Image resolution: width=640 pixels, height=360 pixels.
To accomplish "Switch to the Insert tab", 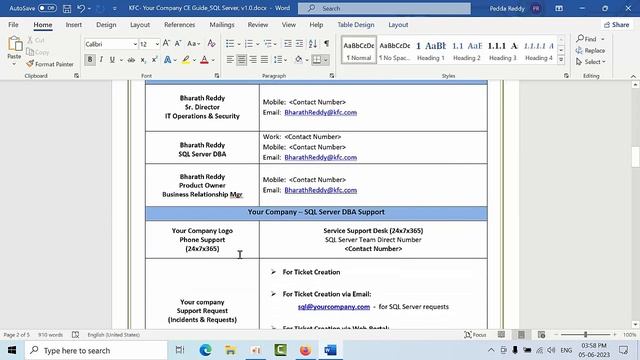I will tap(74, 25).
